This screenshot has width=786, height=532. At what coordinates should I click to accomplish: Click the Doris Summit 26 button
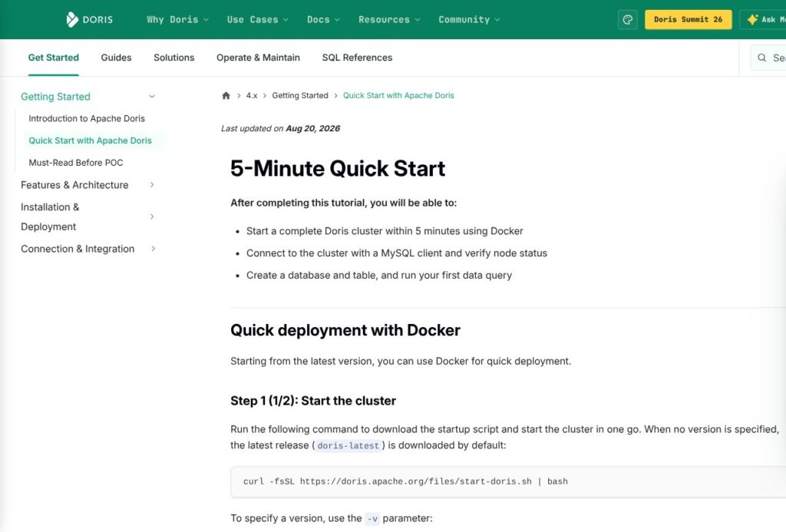689,19
